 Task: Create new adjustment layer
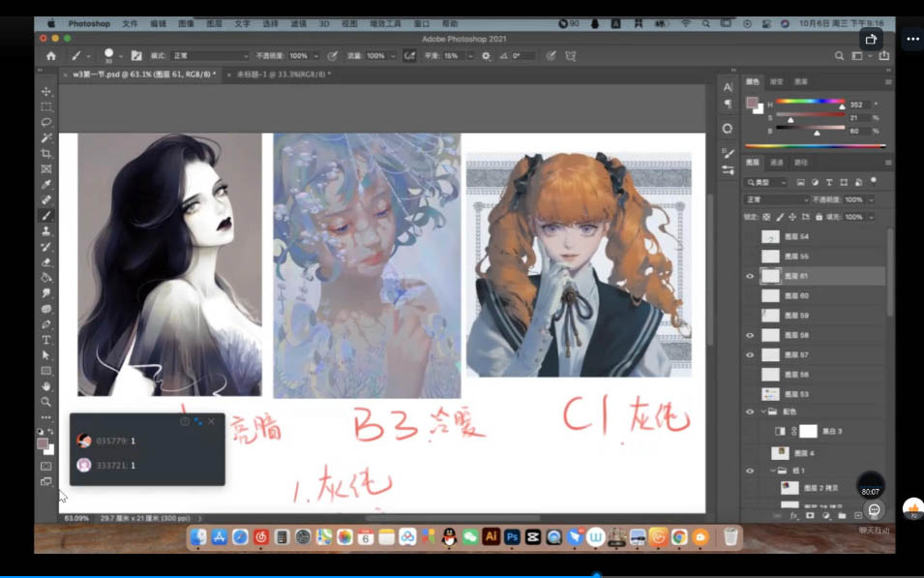(825, 515)
